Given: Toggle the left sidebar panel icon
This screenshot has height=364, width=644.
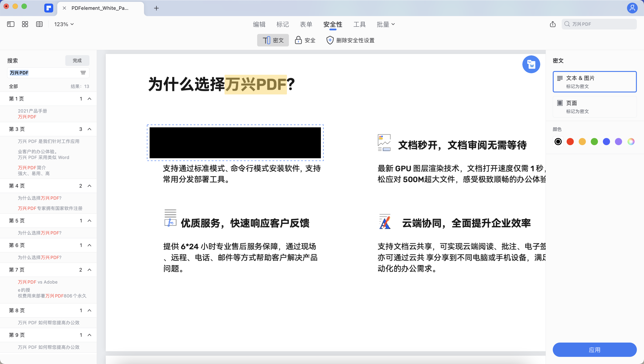Looking at the screenshot, I should [10, 24].
